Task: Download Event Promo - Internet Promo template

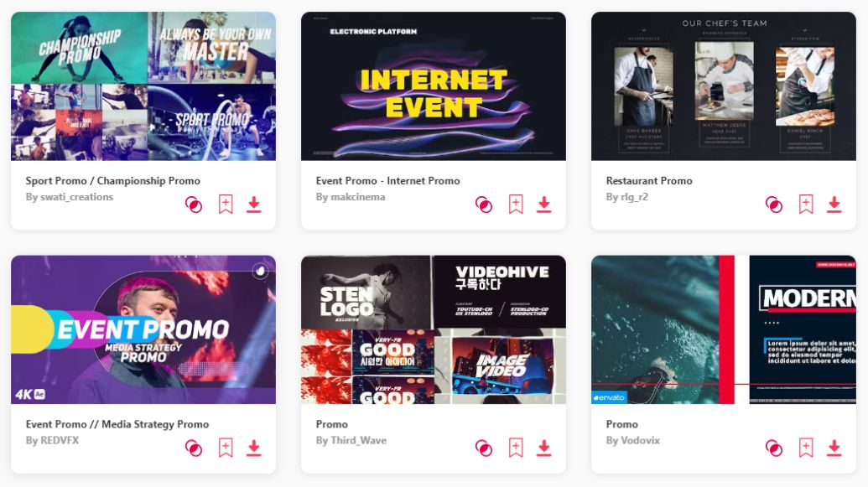Action: click(544, 205)
